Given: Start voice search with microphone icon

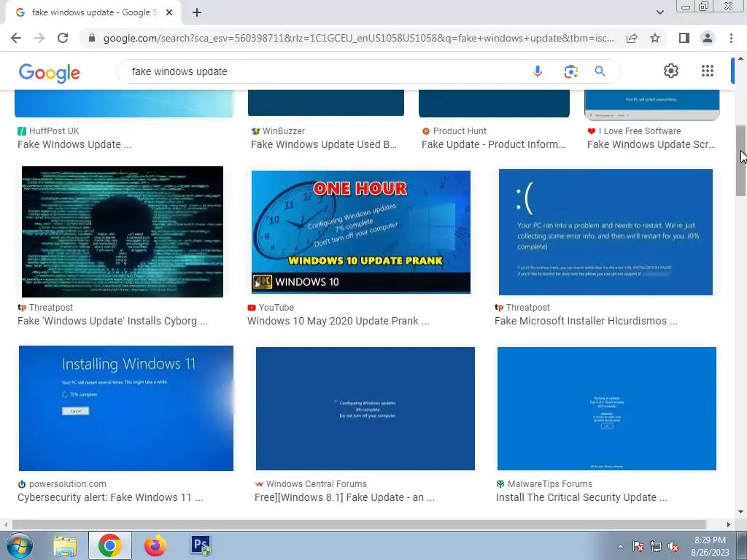Looking at the screenshot, I should tap(538, 71).
